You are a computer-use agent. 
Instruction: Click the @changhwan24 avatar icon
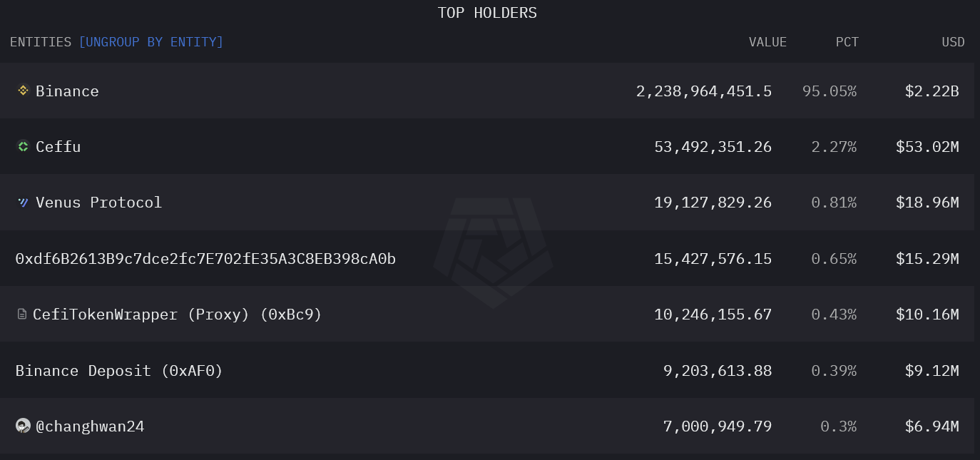(x=23, y=426)
